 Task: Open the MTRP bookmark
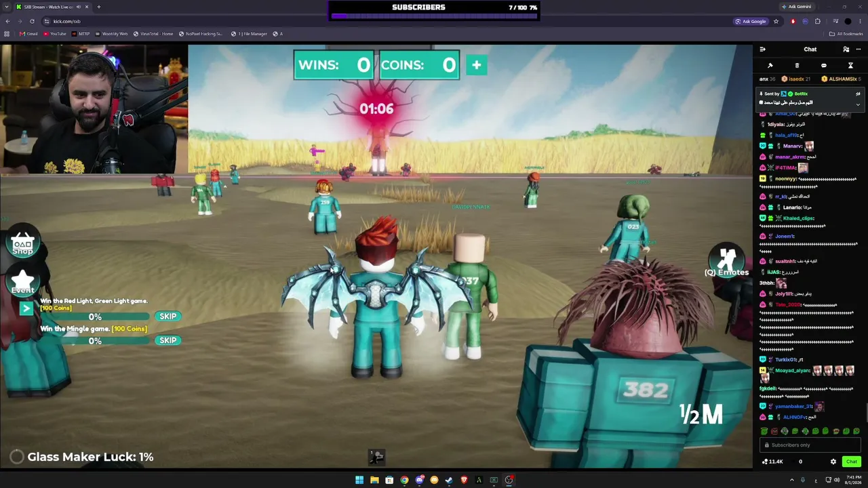pos(81,34)
